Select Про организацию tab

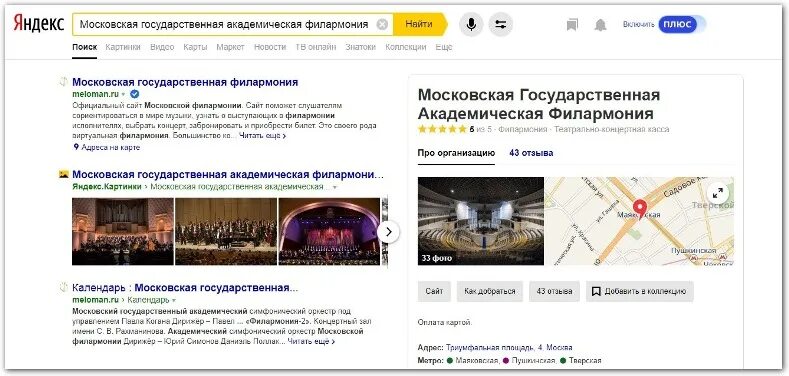(456, 153)
